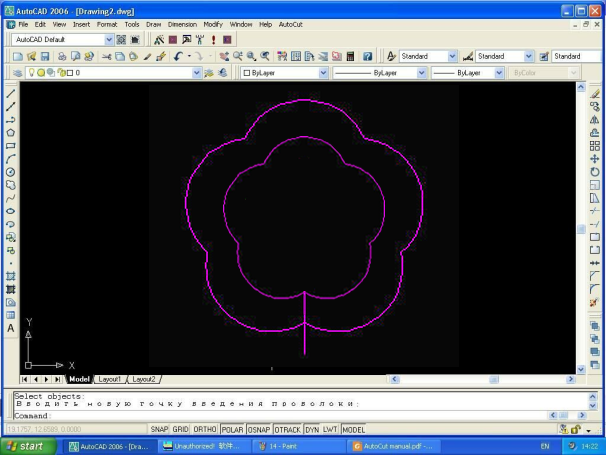Choose the Circle draw tool
This screenshot has height=455, width=606.
(x=11, y=172)
